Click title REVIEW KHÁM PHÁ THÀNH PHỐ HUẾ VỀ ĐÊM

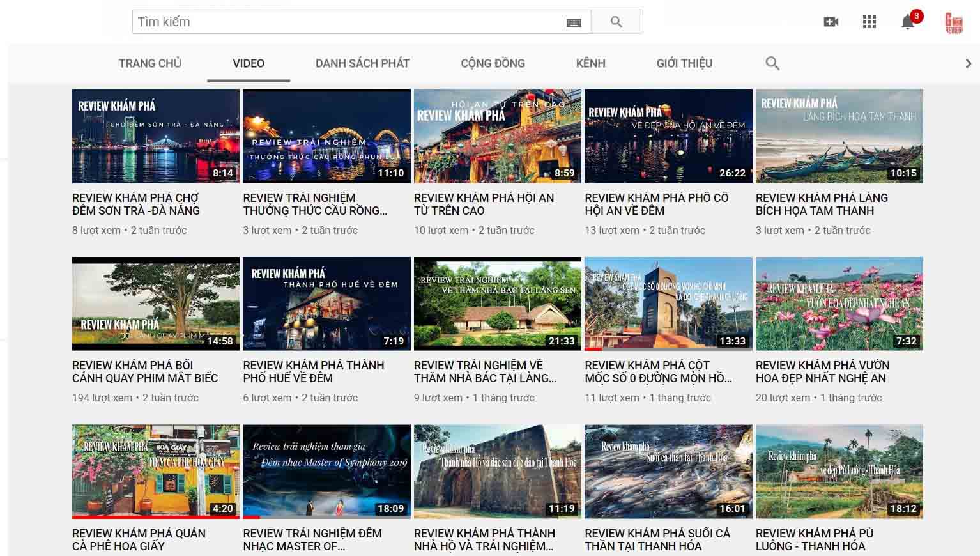(314, 372)
